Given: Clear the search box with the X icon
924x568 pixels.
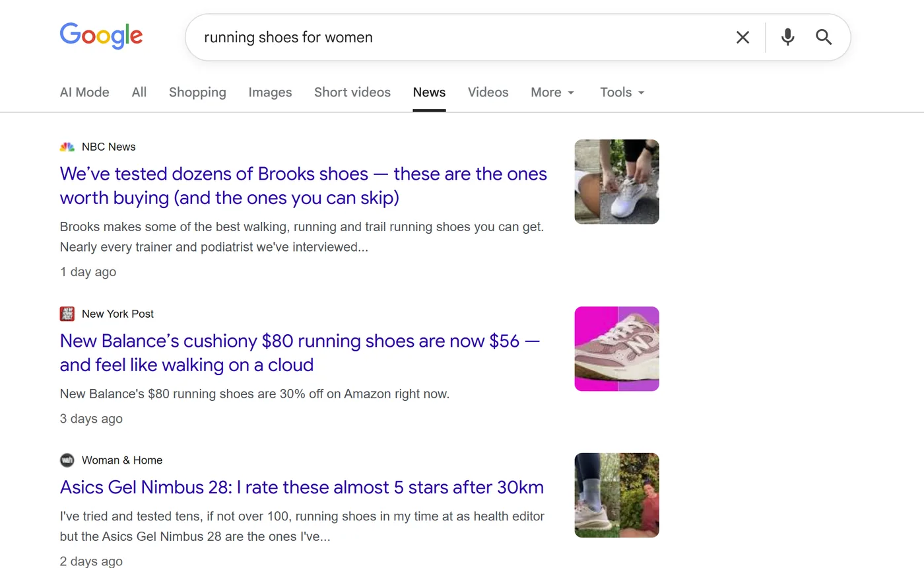Looking at the screenshot, I should click(742, 37).
